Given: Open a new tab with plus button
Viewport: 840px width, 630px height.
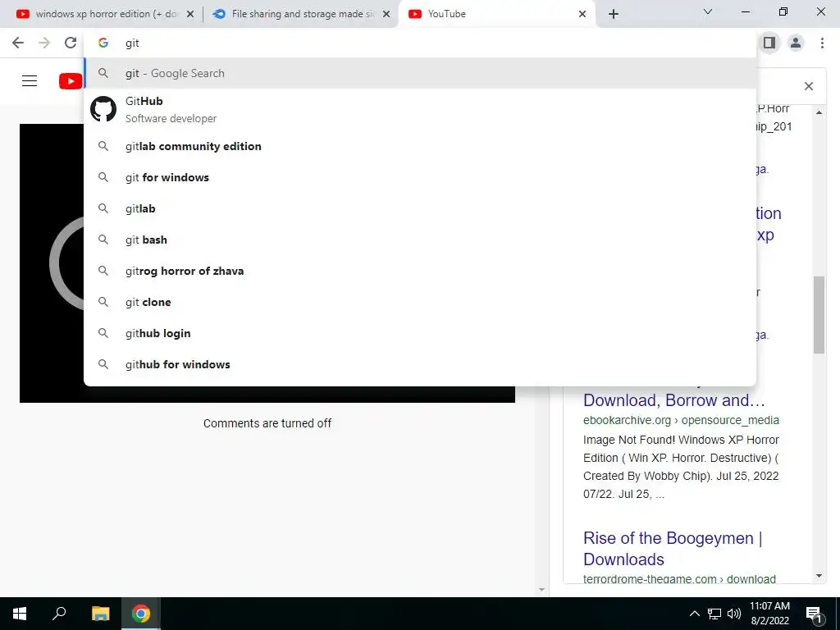Looking at the screenshot, I should [614, 14].
